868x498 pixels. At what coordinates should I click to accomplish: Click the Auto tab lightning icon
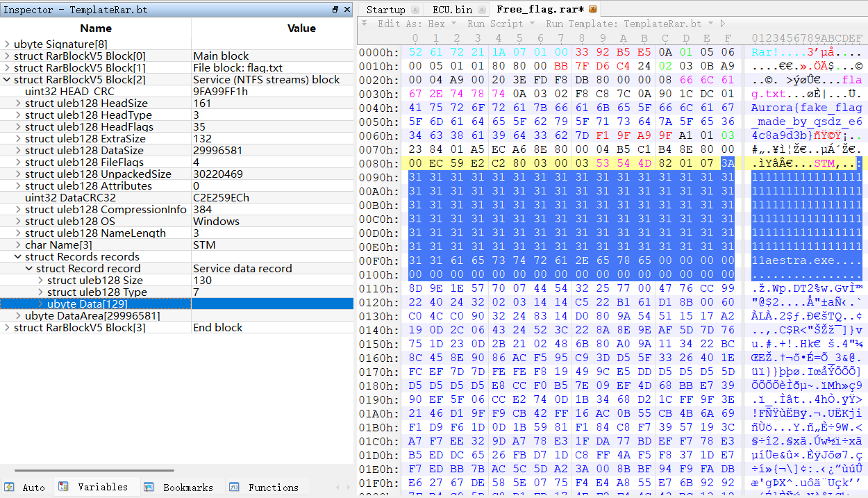[x=10, y=488]
